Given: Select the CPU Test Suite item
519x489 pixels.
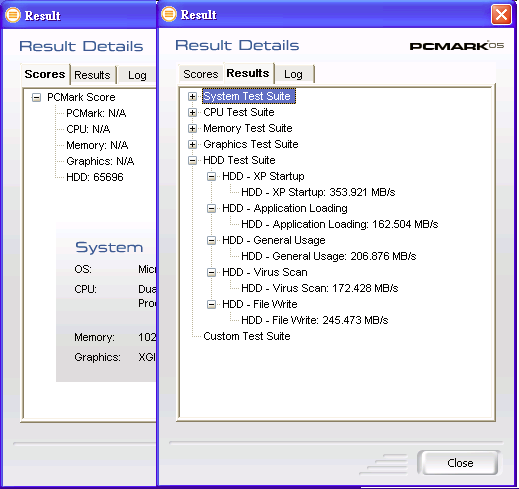Looking at the screenshot, I should (x=239, y=112).
